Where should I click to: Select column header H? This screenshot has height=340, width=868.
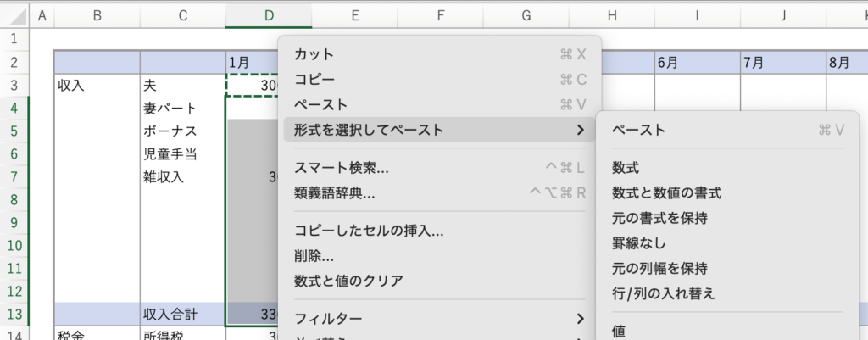pos(610,14)
